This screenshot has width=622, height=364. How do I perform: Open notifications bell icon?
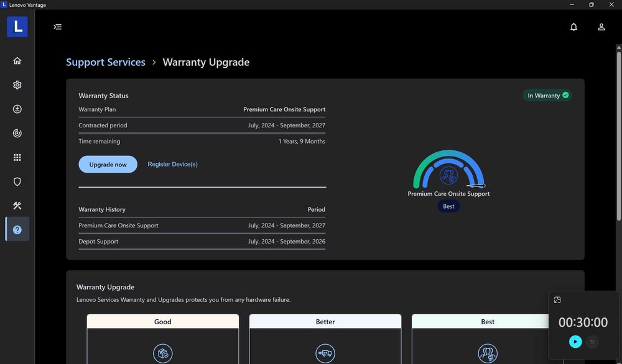pos(573,27)
